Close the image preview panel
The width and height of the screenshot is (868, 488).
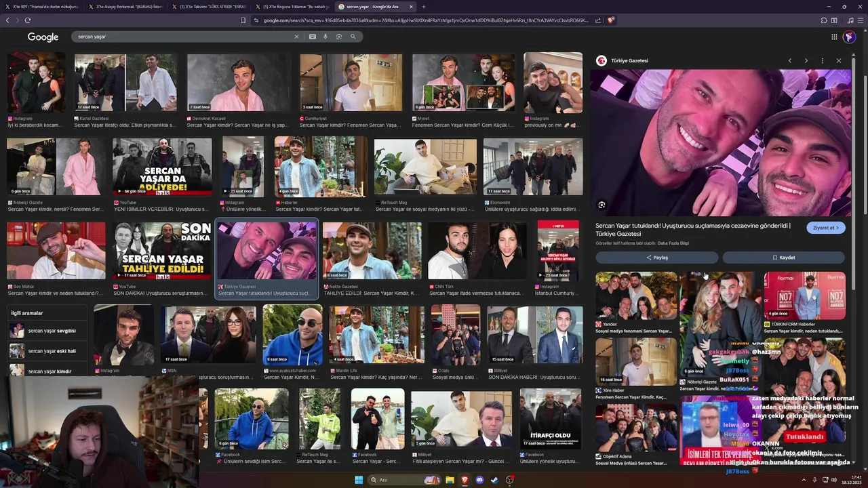click(x=839, y=61)
